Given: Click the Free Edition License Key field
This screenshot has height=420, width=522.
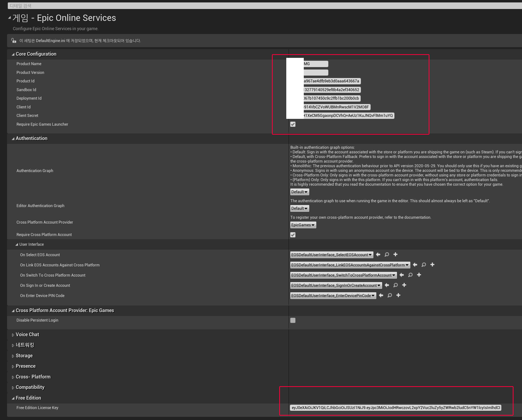Looking at the screenshot, I should pos(396,408).
